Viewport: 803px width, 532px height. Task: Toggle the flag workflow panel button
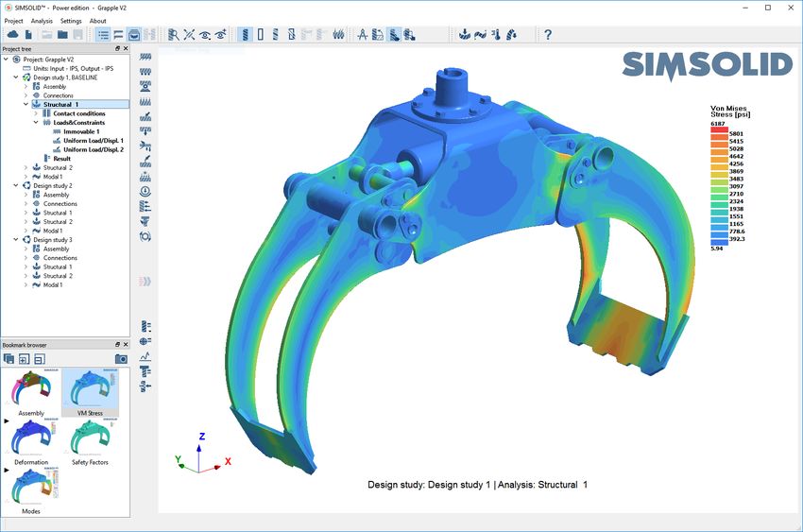[118, 34]
